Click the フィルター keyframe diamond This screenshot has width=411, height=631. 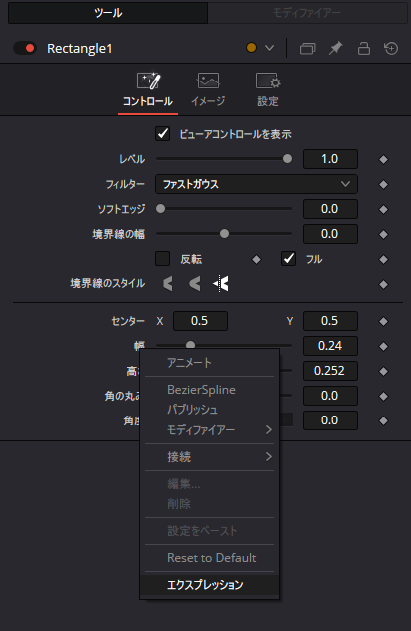click(383, 184)
